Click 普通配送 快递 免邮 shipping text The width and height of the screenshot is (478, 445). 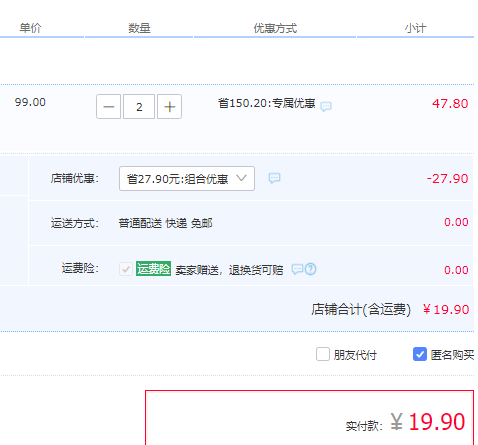coord(165,223)
